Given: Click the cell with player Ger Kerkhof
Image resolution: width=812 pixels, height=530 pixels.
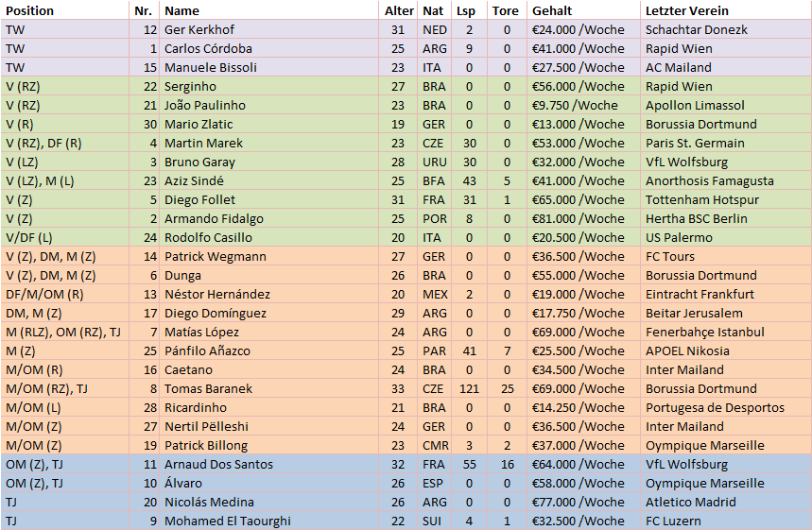Looking at the screenshot, I should 269,29.
